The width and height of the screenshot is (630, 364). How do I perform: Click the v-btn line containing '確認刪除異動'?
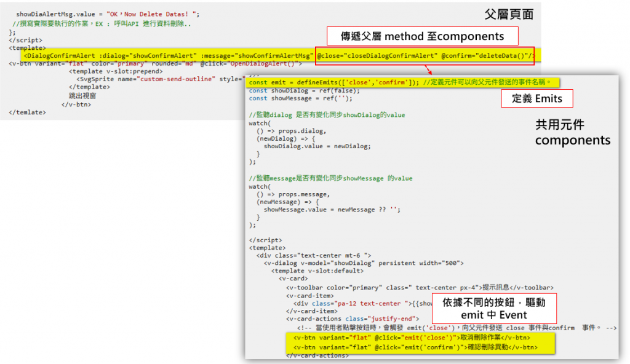point(415,347)
